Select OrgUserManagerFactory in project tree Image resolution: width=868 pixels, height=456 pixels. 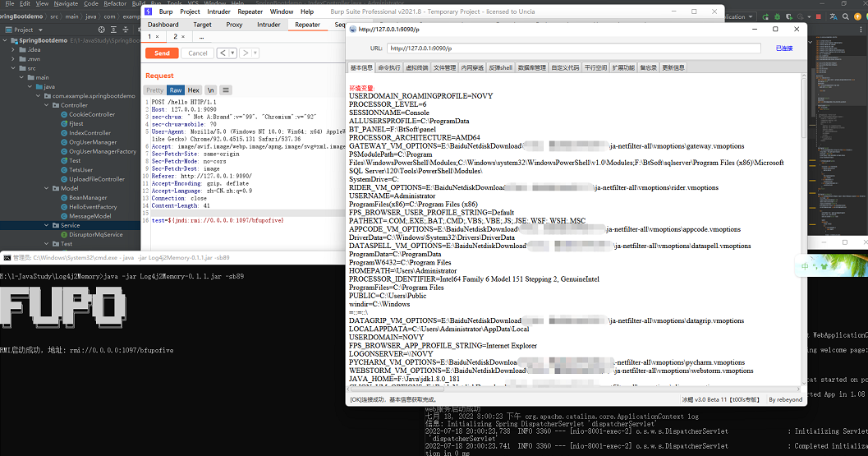(x=103, y=151)
